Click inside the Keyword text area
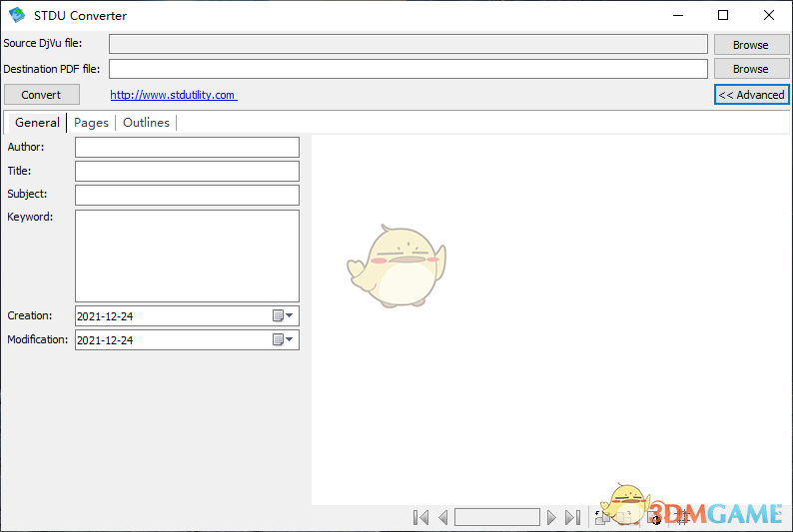This screenshot has height=532, width=793. (x=187, y=256)
